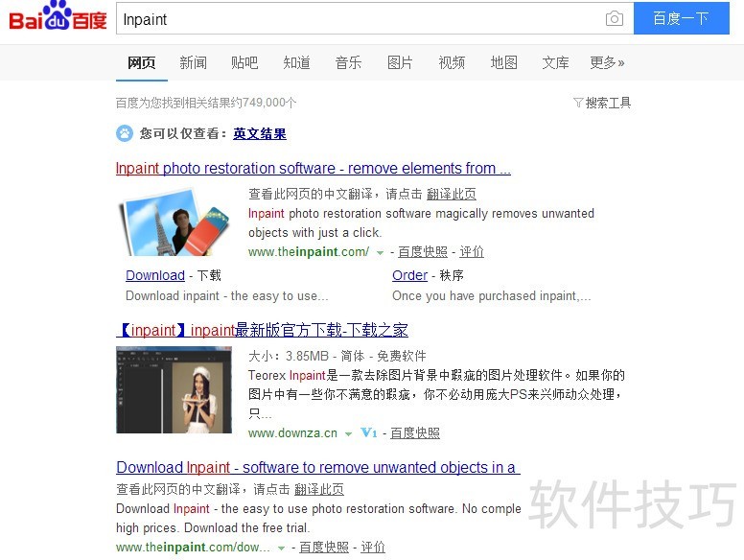Open Download Inpaint software result link
The width and height of the screenshot is (744, 560).
click(x=318, y=467)
